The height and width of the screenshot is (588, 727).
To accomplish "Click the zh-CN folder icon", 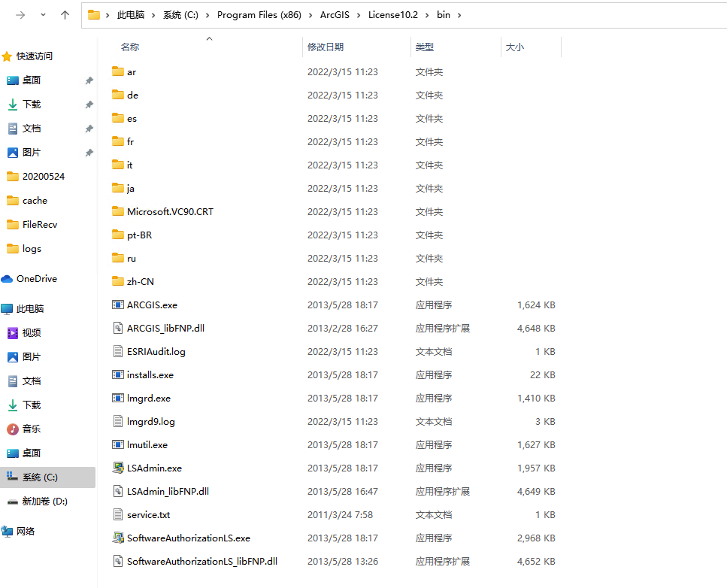I will 117,281.
